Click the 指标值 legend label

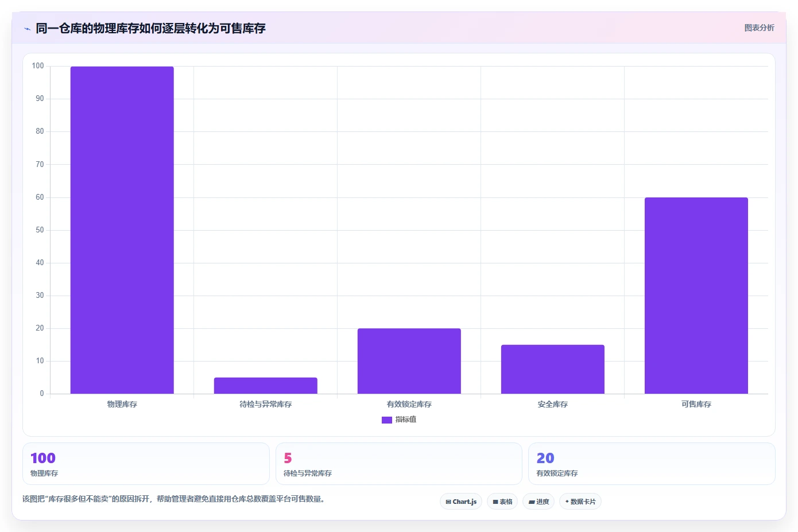406,420
